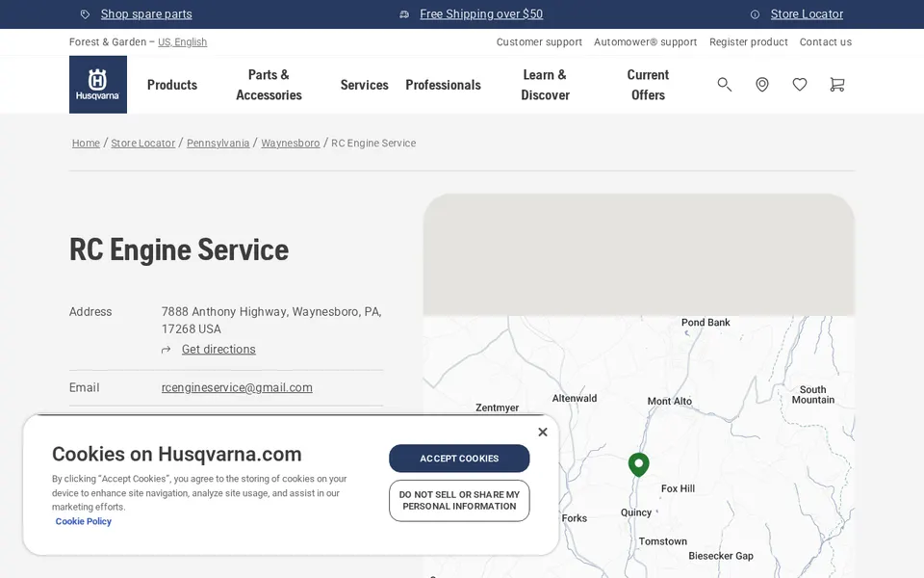Click Zentmyer label on map

click(498, 407)
